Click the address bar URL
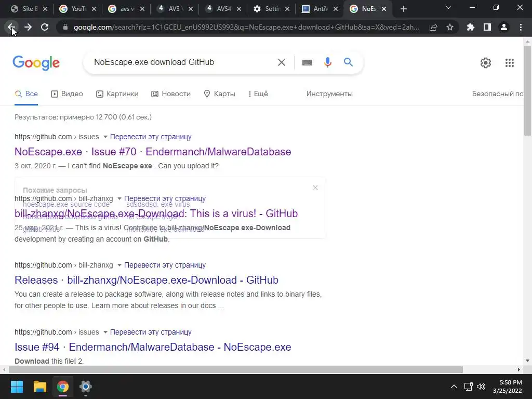 tap(246, 27)
